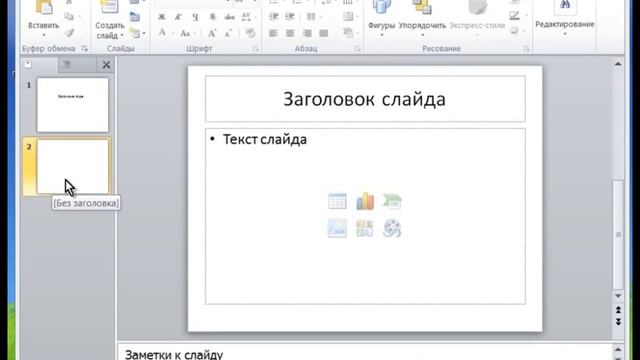The height and width of the screenshot is (360, 640).
Task: Click the Заголовок слайда title placeholder
Action: 364,99
